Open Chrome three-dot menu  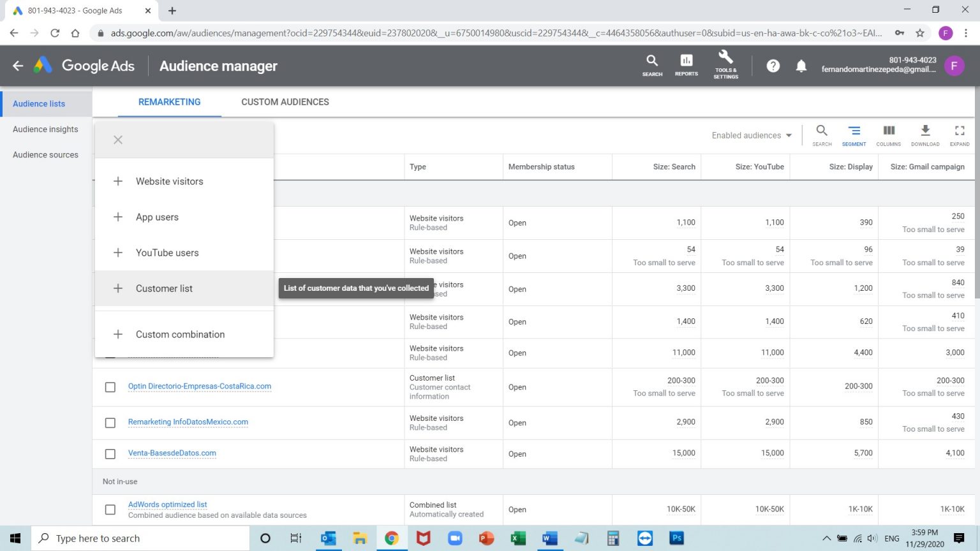coord(967,33)
